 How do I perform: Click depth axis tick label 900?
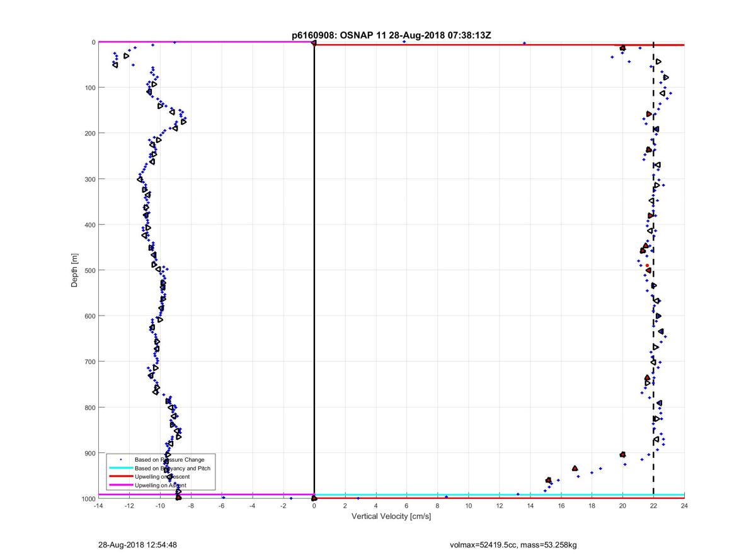tap(89, 453)
